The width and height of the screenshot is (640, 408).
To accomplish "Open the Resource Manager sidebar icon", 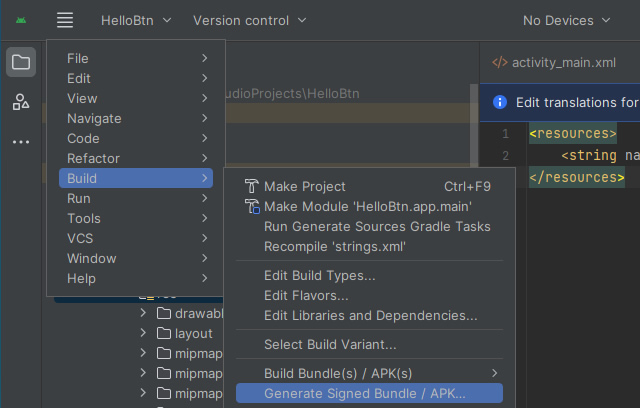I will coord(21,101).
